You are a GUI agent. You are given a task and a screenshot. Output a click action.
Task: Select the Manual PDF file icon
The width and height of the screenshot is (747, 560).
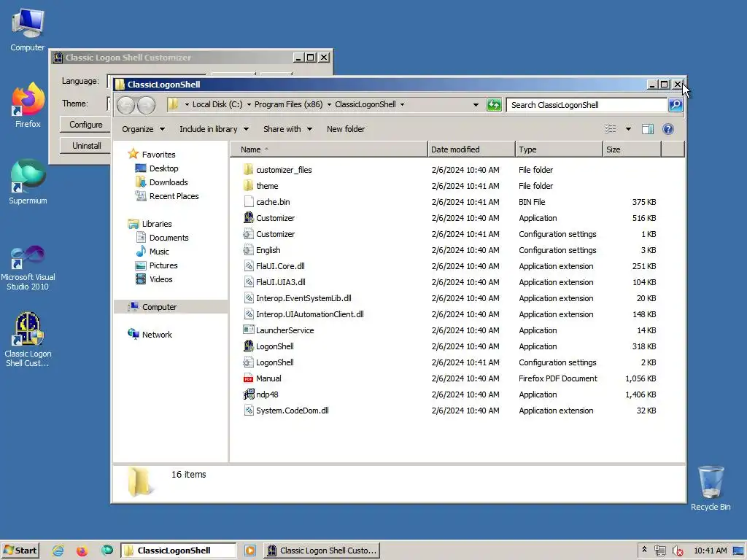coord(248,378)
